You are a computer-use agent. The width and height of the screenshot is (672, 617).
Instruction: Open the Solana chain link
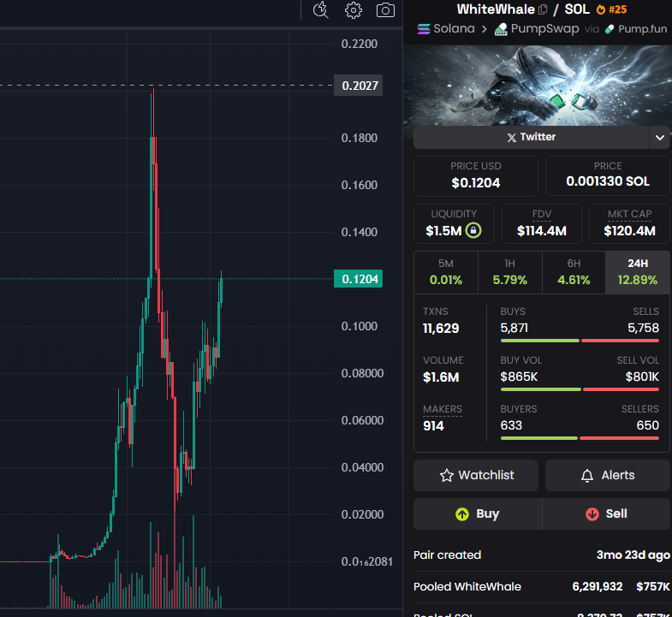coord(446,29)
